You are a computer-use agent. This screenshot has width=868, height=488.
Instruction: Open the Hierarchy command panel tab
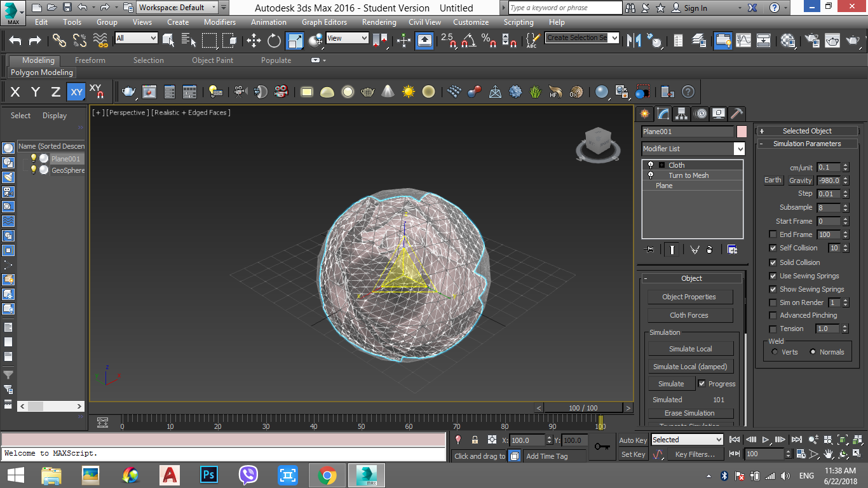tap(682, 114)
